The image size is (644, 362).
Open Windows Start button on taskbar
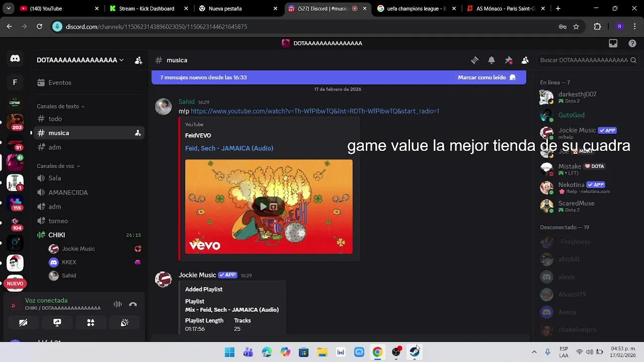tap(229, 352)
